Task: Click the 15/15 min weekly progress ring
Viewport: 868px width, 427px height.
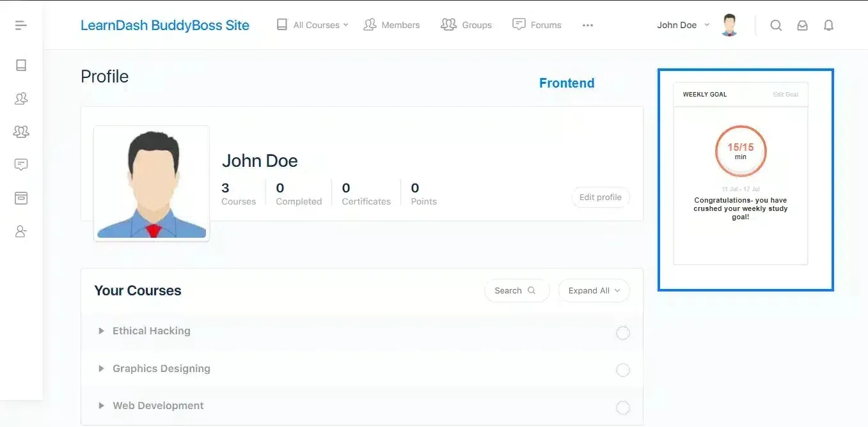Action: (x=740, y=151)
